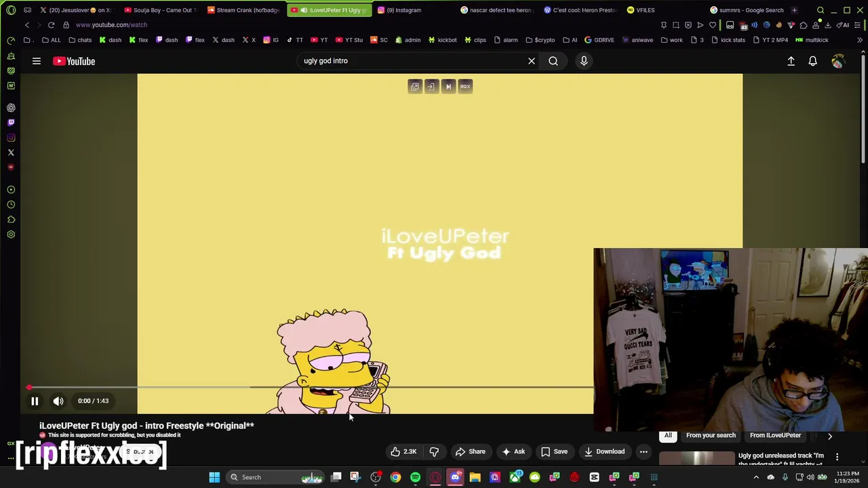Open the chats bookmark folder
This screenshot has height=488, width=868.
(80, 40)
